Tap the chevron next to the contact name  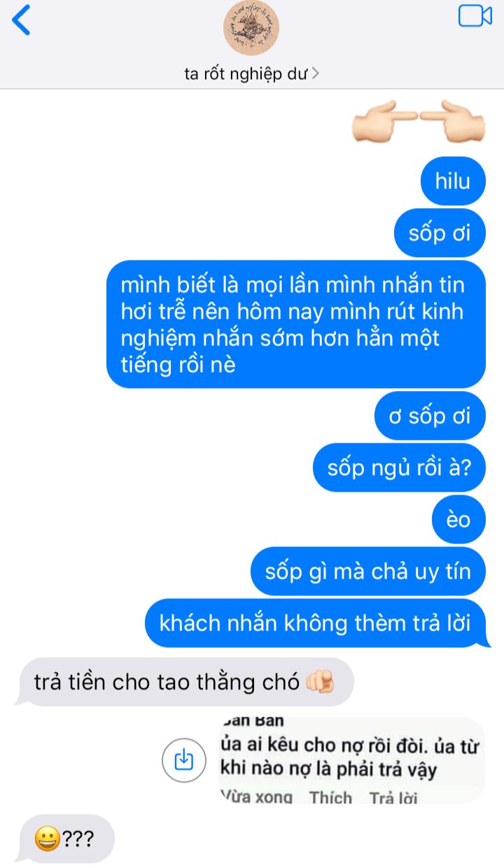pos(315,73)
